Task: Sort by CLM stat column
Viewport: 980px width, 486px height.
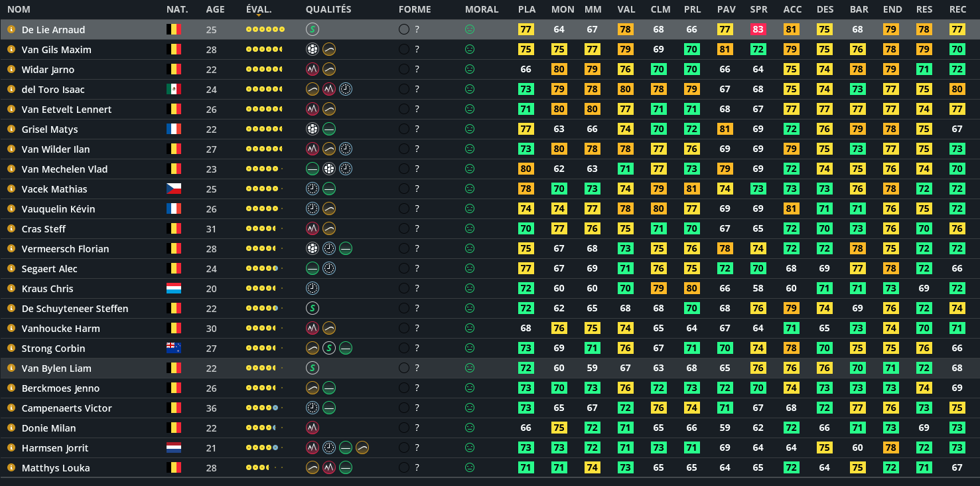Action: click(x=661, y=9)
